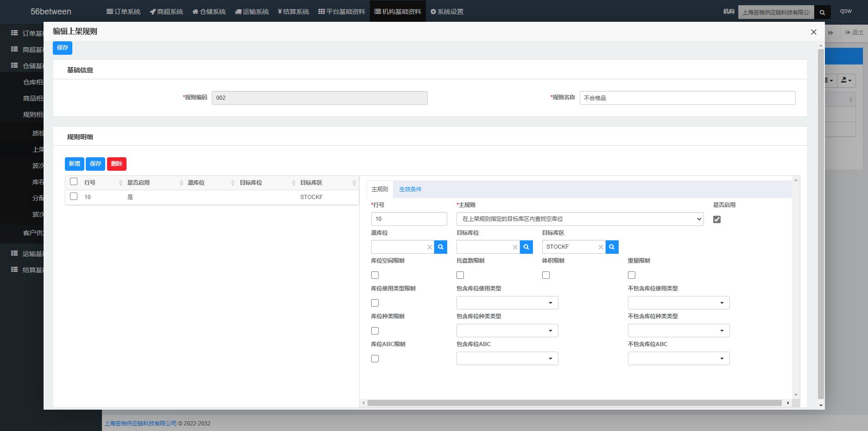Viewport: 868px width, 431px height.
Task: Uncheck the 是否启用 checkbox
Action: pos(717,219)
